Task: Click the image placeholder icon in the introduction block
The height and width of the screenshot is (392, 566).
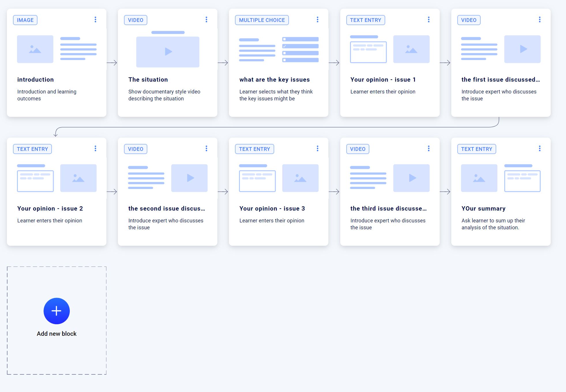Action: pos(35,49)
